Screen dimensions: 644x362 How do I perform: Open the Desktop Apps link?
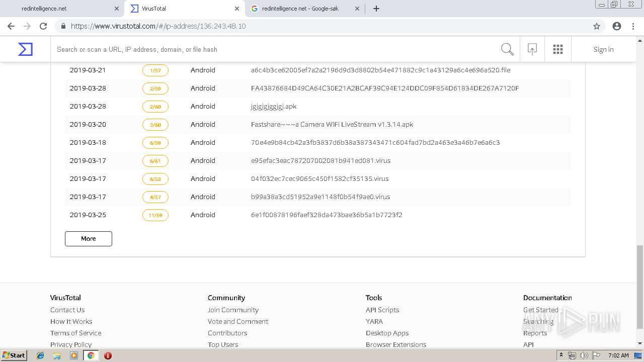pos(387,333)
